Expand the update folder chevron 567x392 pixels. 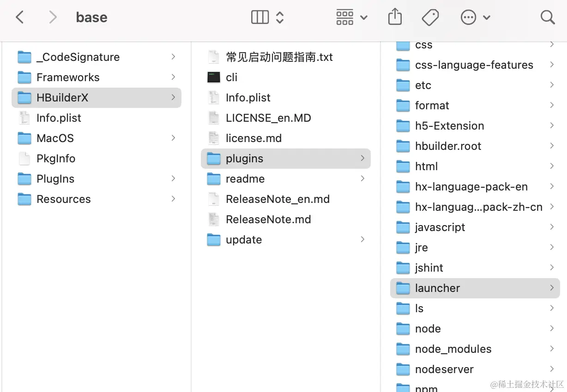click(362, 239)
